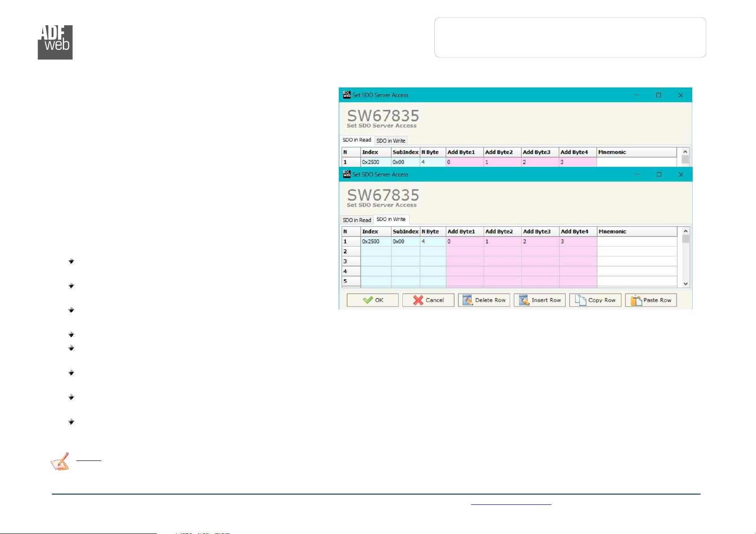
Task: Select row number 4 in front window table
Action: point(351,271)
